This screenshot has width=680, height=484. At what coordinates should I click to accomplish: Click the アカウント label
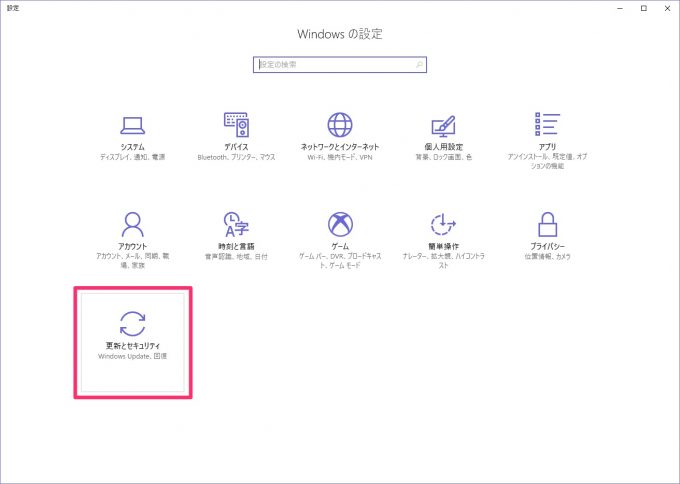[132, 246]
